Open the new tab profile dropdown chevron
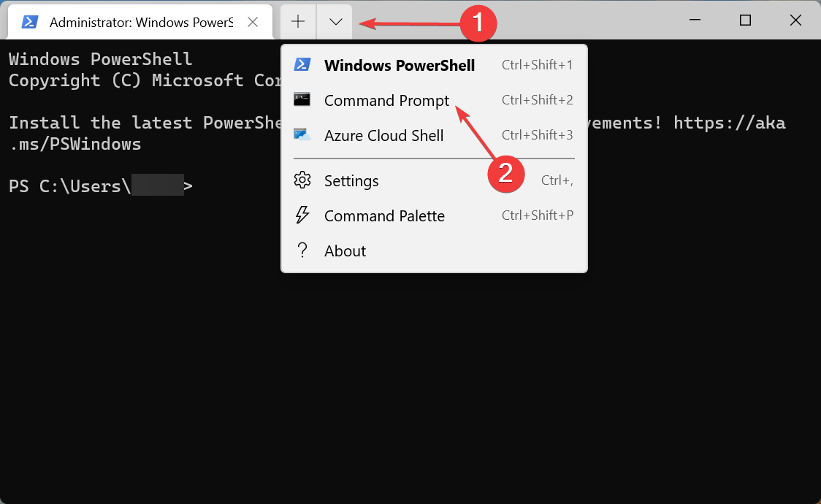This screenshot has width=821, height=504. pyautogui.click(x=335, y=21)
